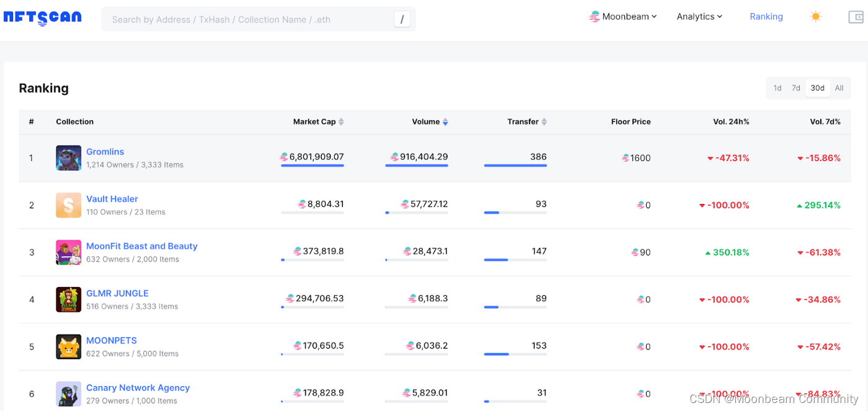Click GLMR icon beside floor price 1600
The width and height of the screenshot is (868, 411).
(626, 158)
